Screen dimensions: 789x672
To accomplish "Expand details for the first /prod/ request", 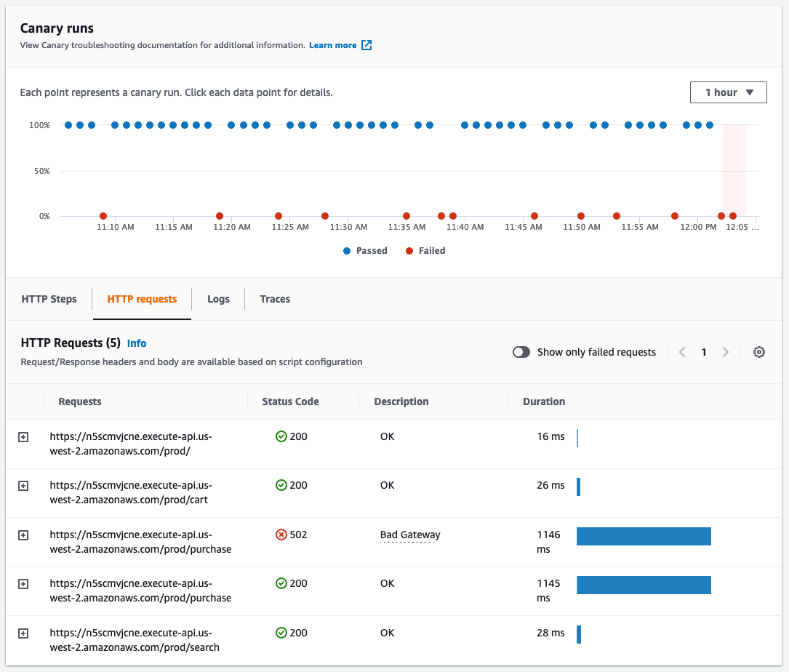I will 23,436.
